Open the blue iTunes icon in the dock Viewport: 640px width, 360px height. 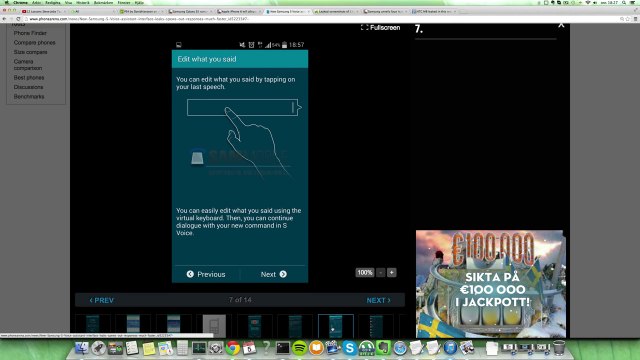tap(450, 348)
